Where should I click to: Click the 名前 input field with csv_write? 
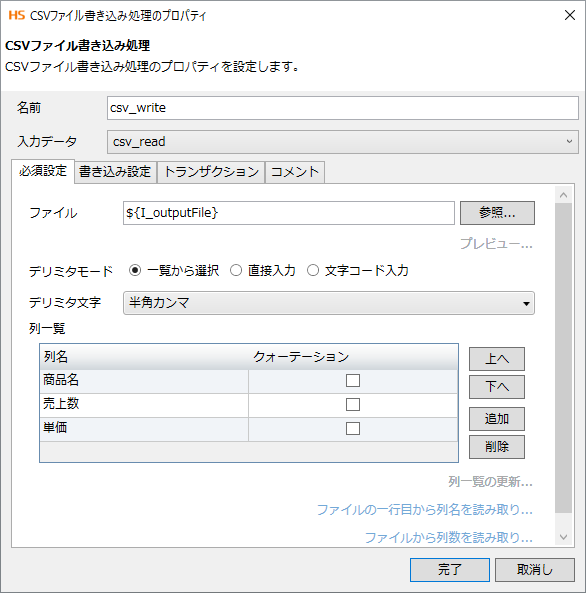pos(343,108)
